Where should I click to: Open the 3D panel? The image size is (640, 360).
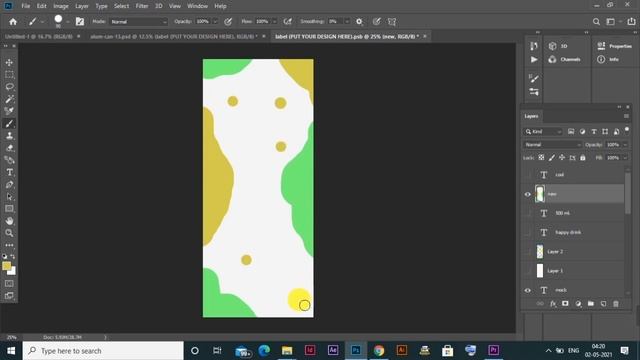pyautogui.click(x=558, y=46)
